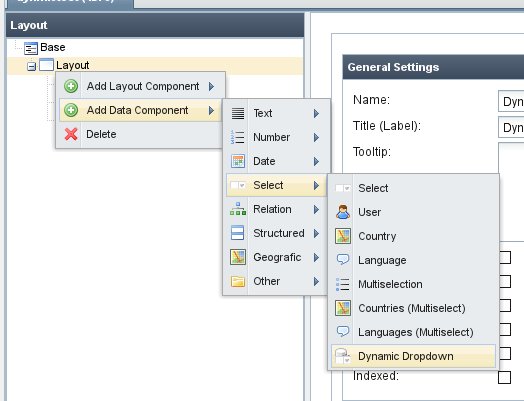Click the green plus icon for Add Layout Component
This screenshot has width=524, height=401.
[71, 86]
